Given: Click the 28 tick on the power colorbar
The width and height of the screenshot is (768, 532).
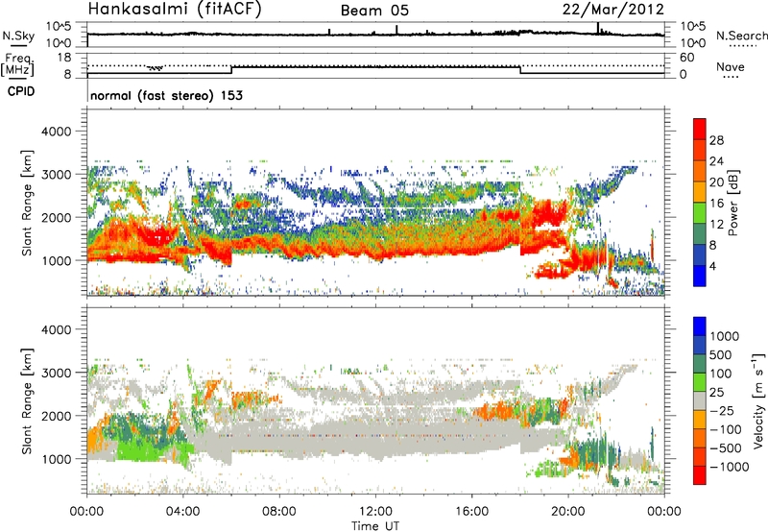Looking at the screenshot, I should pos(716,140).
